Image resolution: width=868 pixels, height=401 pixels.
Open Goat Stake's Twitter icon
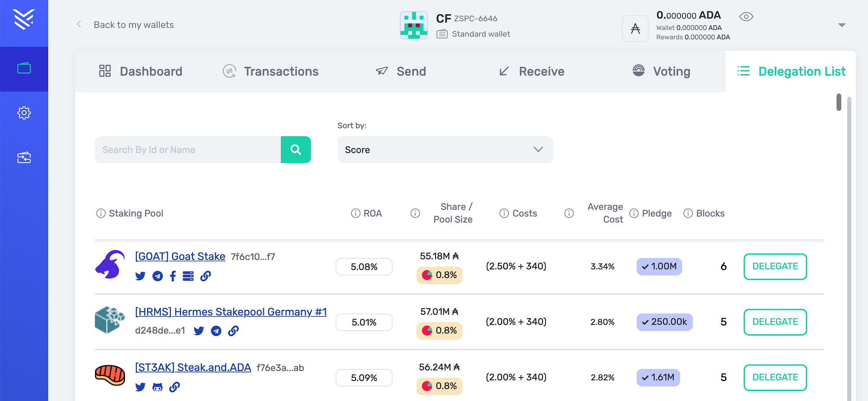pos(140,276)
